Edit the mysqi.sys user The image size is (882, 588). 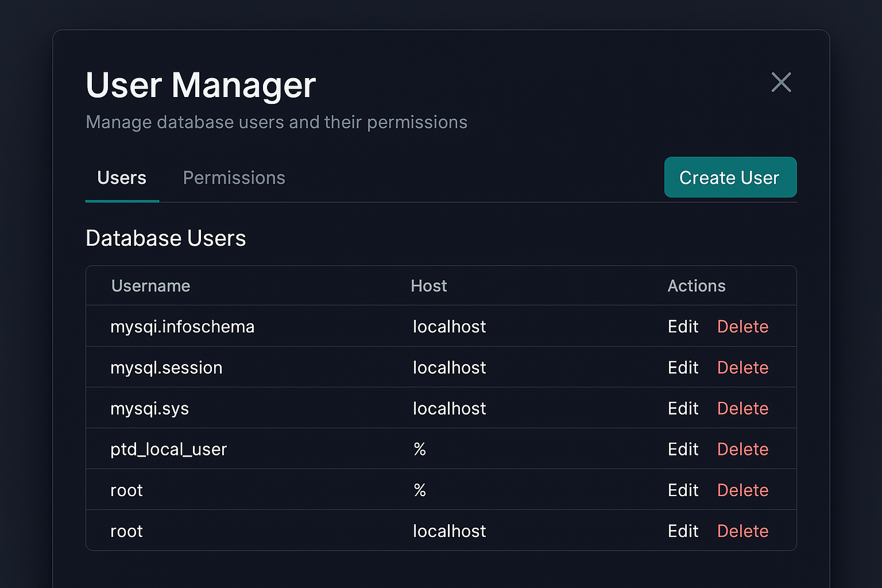click(683, 408)
